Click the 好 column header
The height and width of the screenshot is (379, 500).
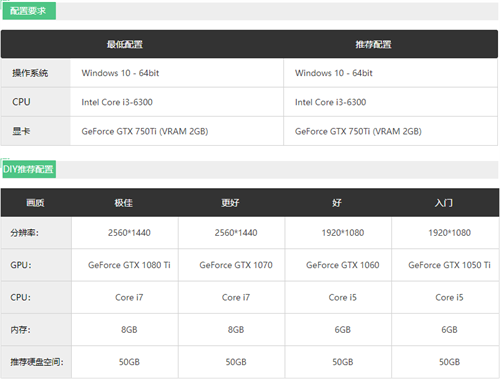(337, 203)
